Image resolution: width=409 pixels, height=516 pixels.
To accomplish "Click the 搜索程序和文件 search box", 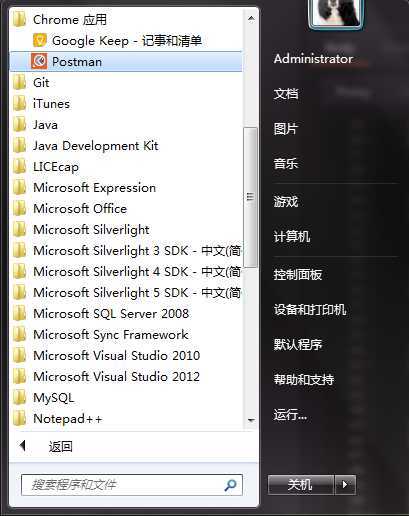I will pyautogui.click(x=132, y=485).
